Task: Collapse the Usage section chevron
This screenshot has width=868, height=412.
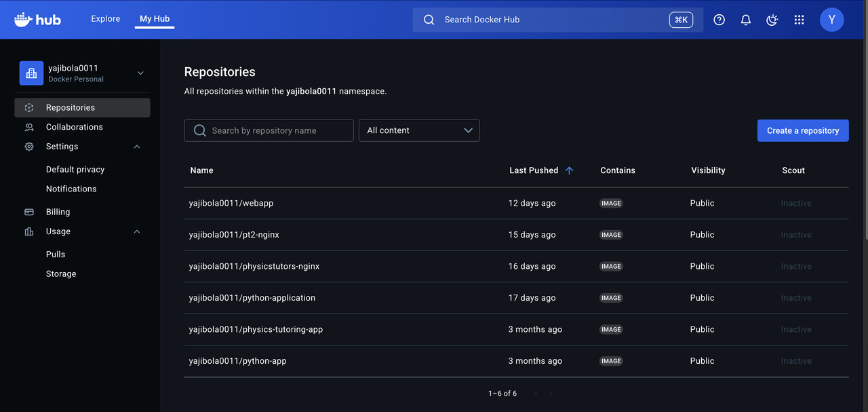Action: (x=137, y=231)
